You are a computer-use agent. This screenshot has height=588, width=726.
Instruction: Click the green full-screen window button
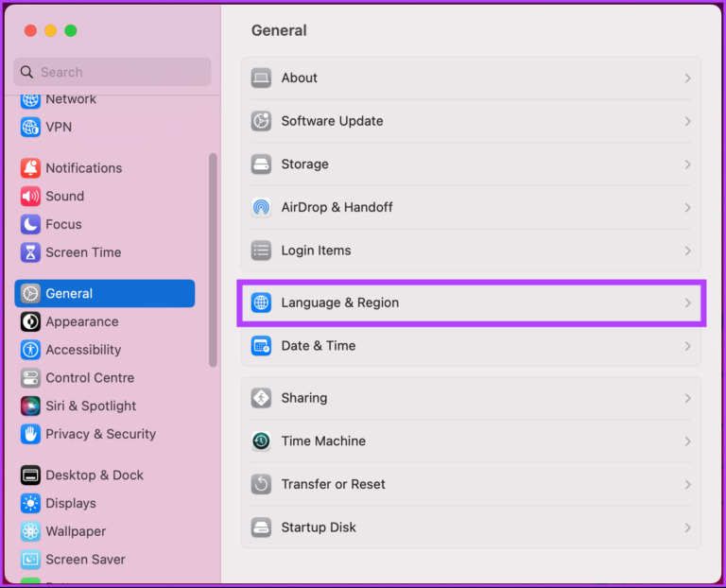(x=71, y=30)
